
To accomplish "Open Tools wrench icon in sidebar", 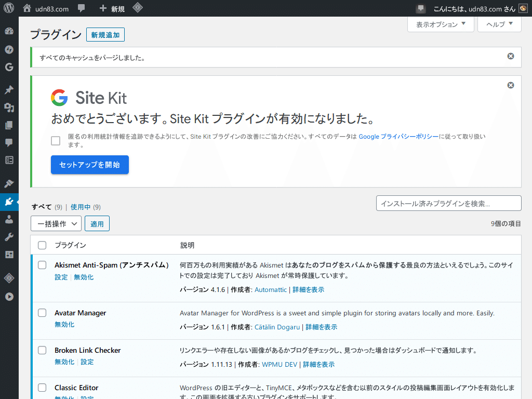I will coord(9,237).
